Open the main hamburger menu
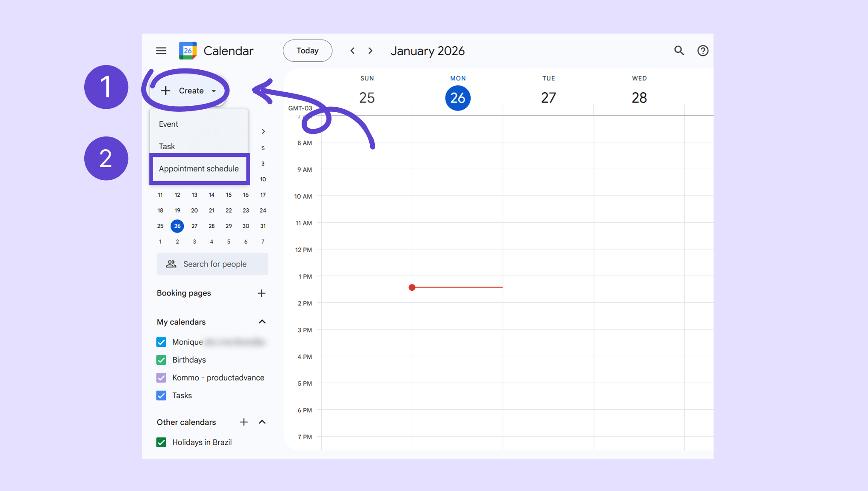Image resolution: width=868 pixels, height=491 pixels. [x=161, y=51]
